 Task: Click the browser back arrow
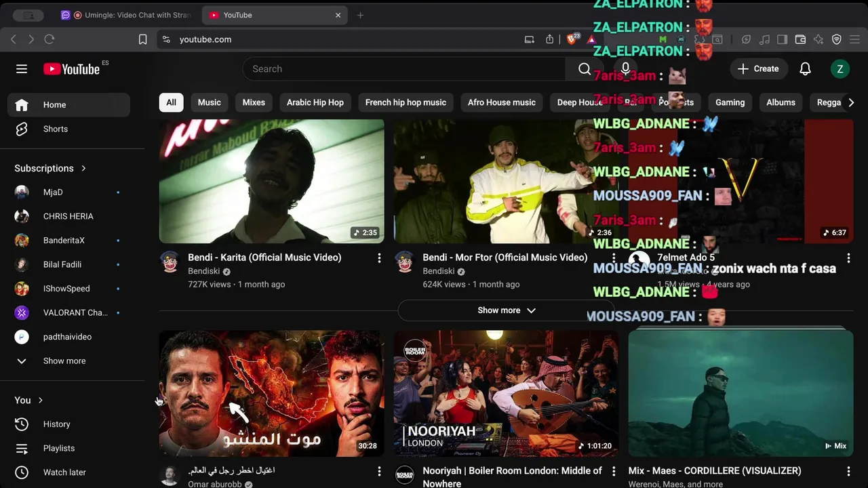tap(14, 39)
